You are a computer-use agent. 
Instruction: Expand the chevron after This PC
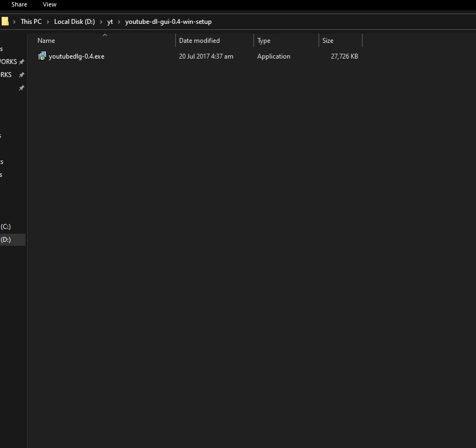tap(48, 22)
